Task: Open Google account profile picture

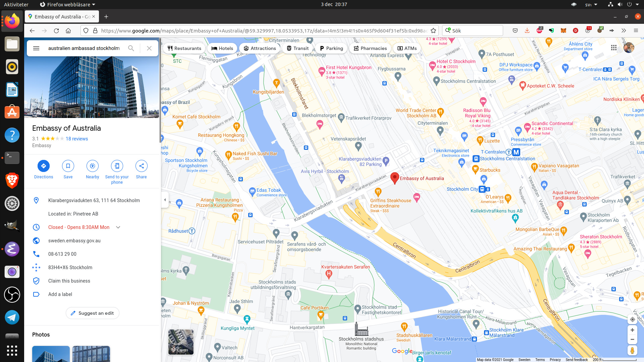Action: pos(629,48)
